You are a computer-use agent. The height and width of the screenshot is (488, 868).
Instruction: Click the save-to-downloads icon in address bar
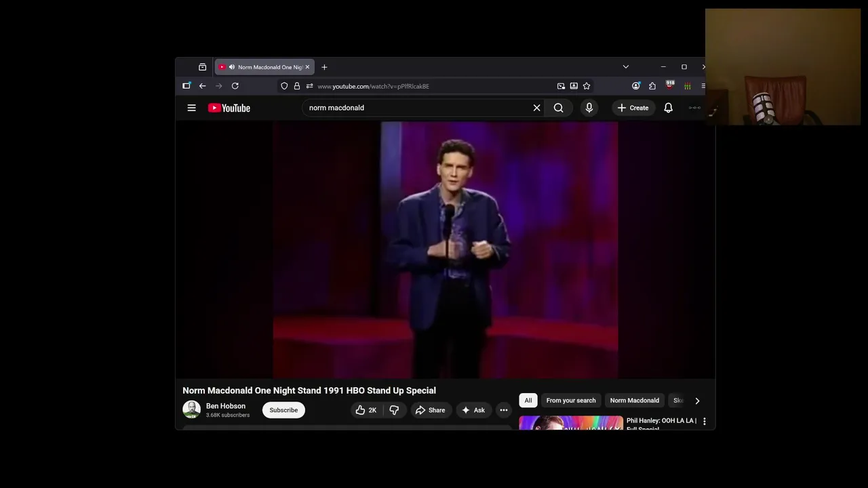pos(574,86)
